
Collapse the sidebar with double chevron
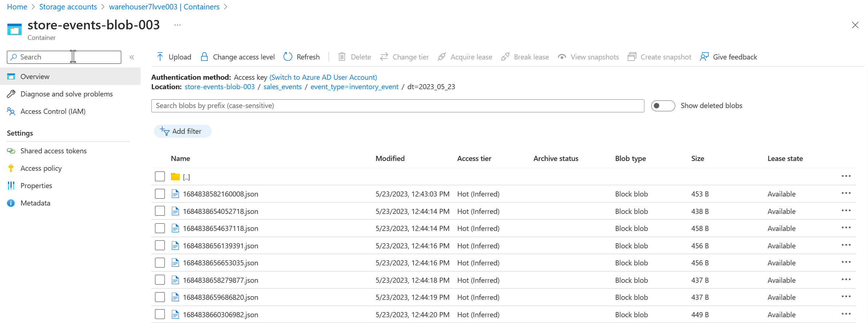pos(132,57)
